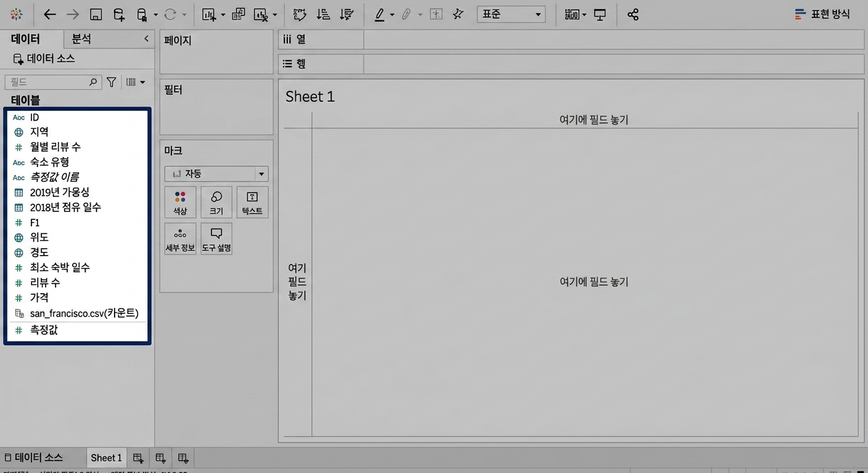868x473 pixels.
Task: Click the 크기 size mark button
Action: pos(216,203)
